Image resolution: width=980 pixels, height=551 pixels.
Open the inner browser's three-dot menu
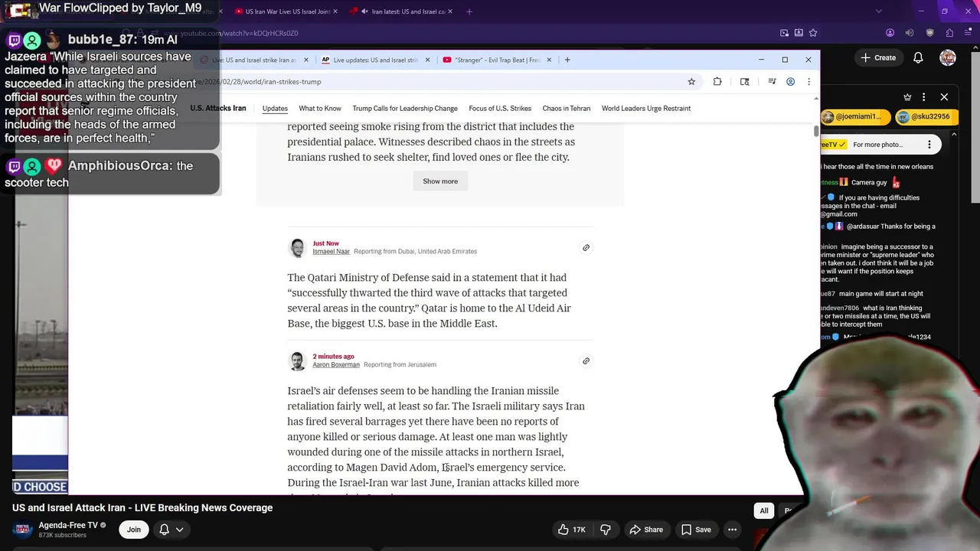point(808,82)
